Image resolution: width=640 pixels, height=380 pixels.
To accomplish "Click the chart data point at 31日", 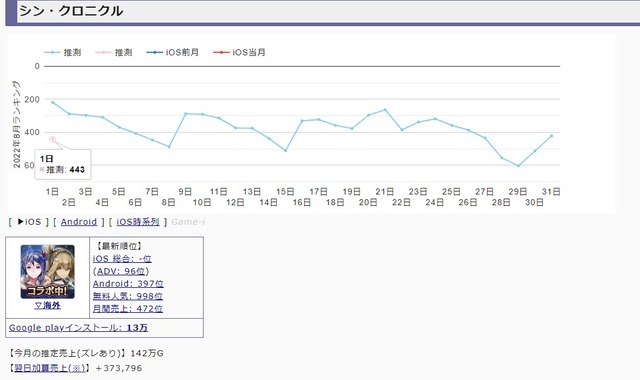I will [x=551, y=136].
